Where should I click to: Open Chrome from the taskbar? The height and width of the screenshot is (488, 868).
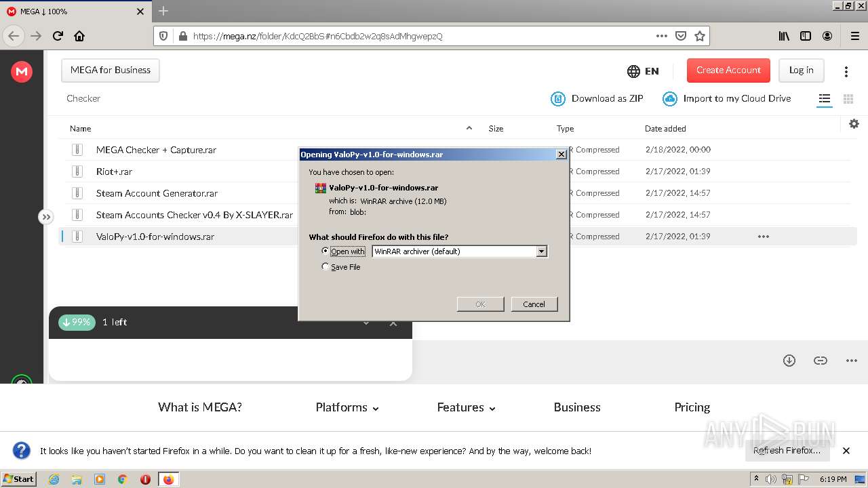(123, 479)
